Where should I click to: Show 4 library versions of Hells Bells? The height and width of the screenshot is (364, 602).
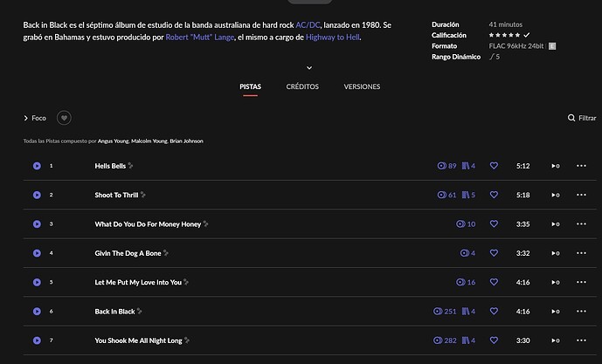coord(468,166)
